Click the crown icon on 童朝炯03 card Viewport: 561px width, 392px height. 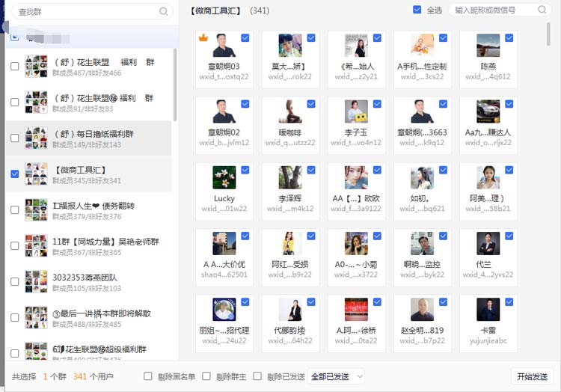pyautogui.click(x=203, y=37)
